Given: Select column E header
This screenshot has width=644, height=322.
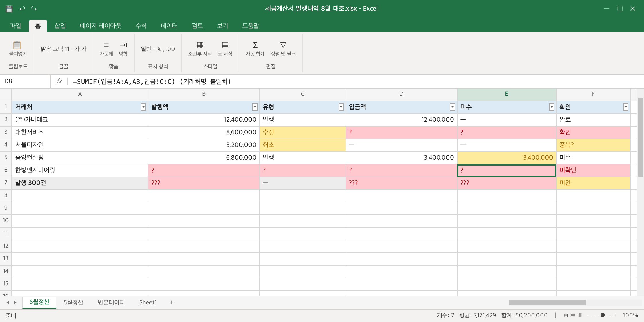Looking at the screenshot, I should point(507,94).
